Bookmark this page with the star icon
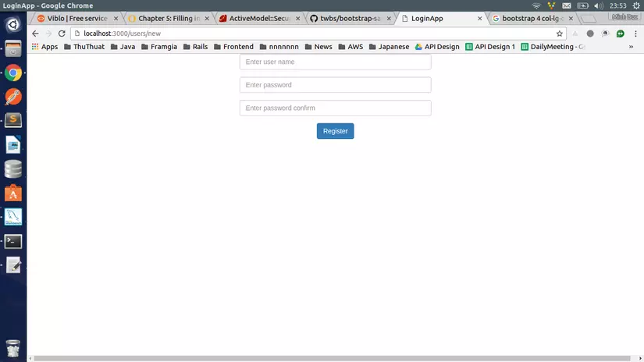The height and width of the screenshot is (362, 644). click(x=560, y=34)
